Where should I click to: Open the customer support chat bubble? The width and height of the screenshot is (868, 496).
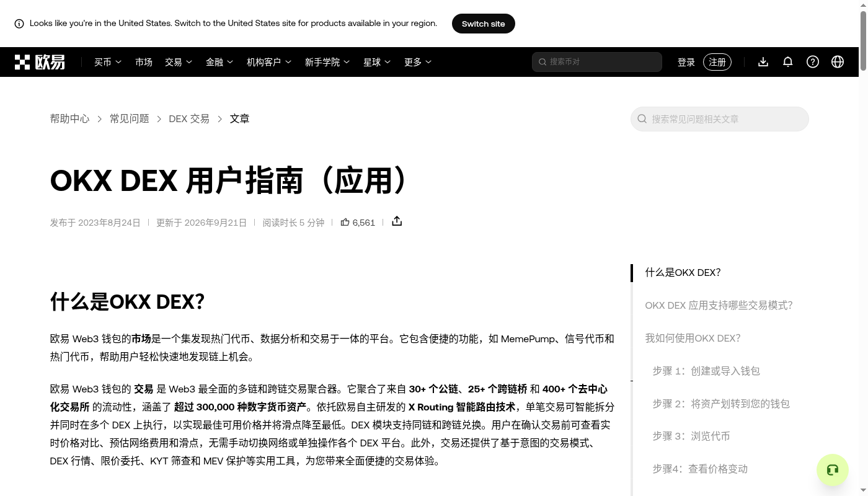pos(833,470)
